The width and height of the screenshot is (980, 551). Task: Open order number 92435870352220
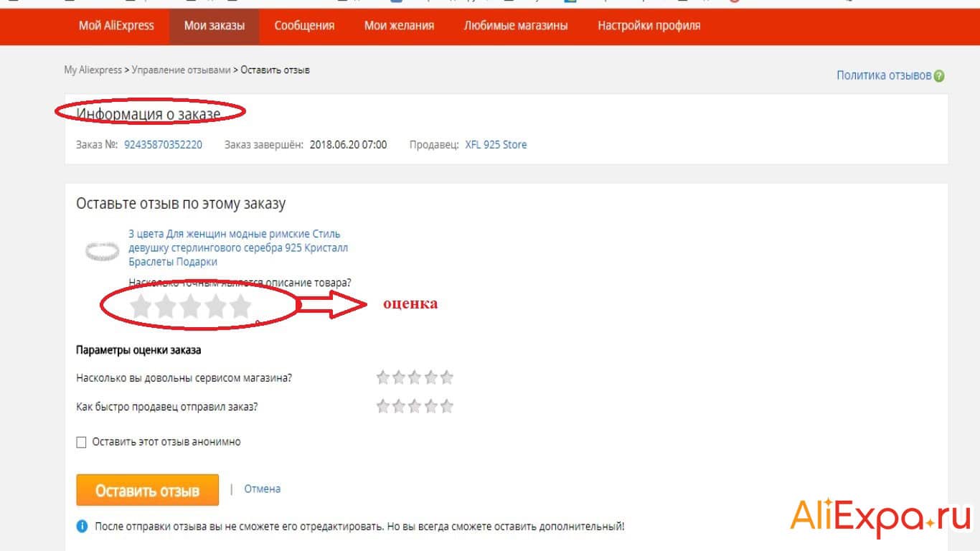pyautogui.click(x=163, y=145)
